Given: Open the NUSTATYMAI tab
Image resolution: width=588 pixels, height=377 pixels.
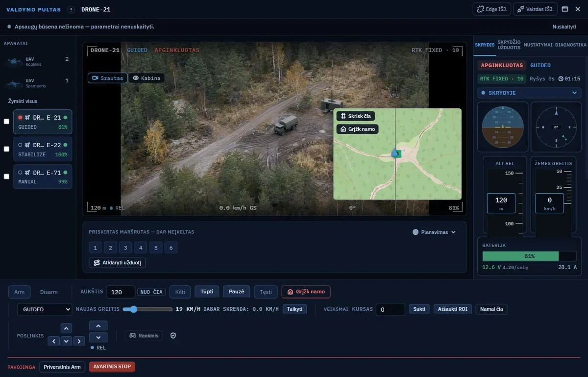Looking at the screenshot, I should (x=538, y=45).
